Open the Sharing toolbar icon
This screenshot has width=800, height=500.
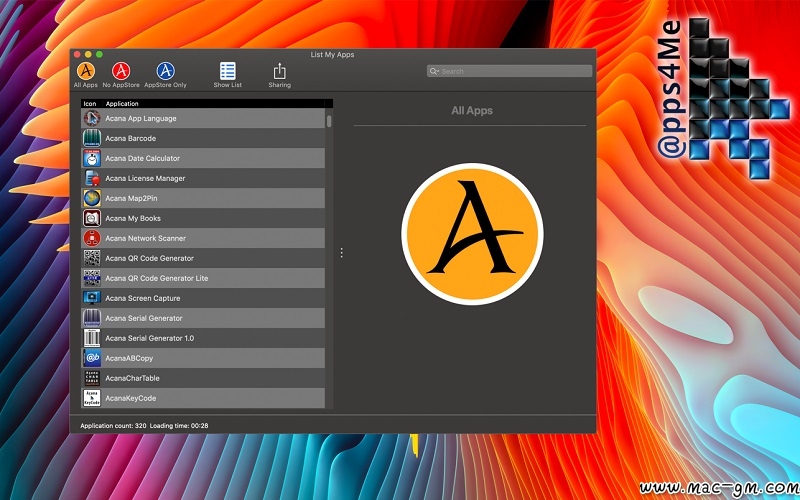click(x=280, y=71)
